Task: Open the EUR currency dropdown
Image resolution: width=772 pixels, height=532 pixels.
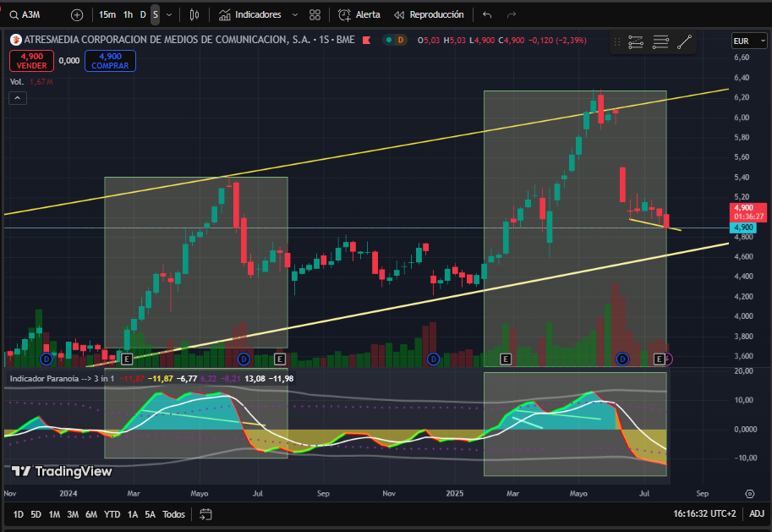Action: (749, 41)
